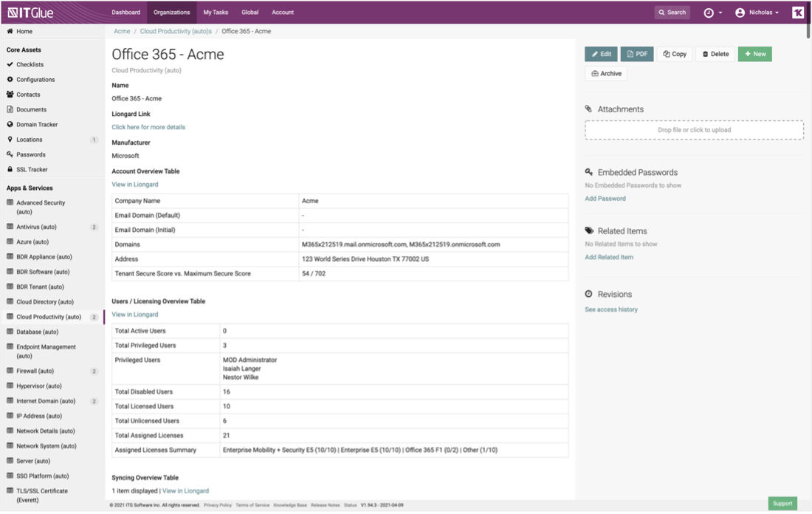Click the Search box in header
Screen dimensions: 812x514
(672, 13)
